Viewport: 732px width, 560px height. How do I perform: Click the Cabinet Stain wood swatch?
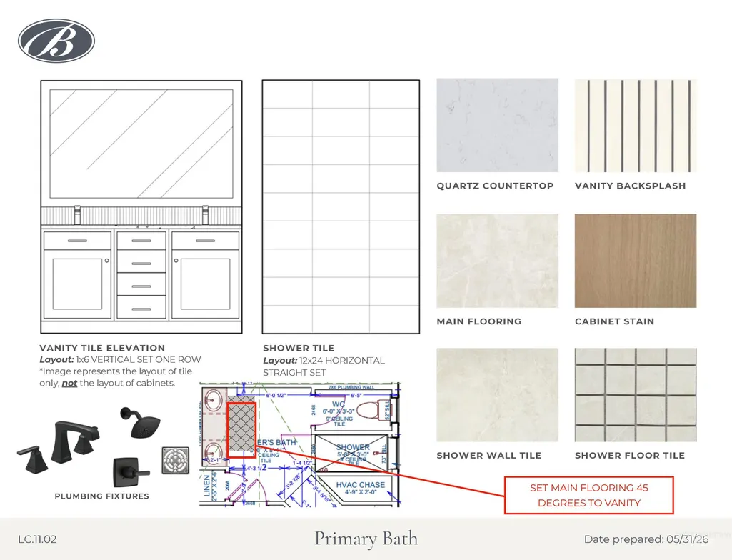click(x=636, y=261)
